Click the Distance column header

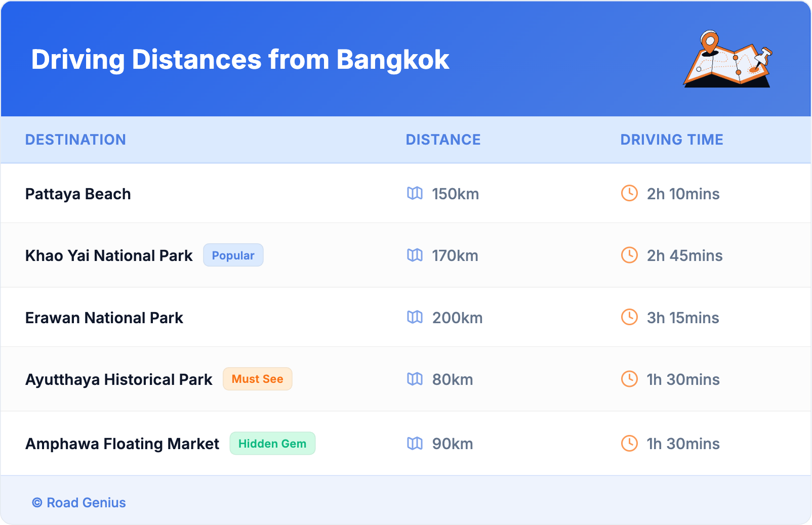443,140
